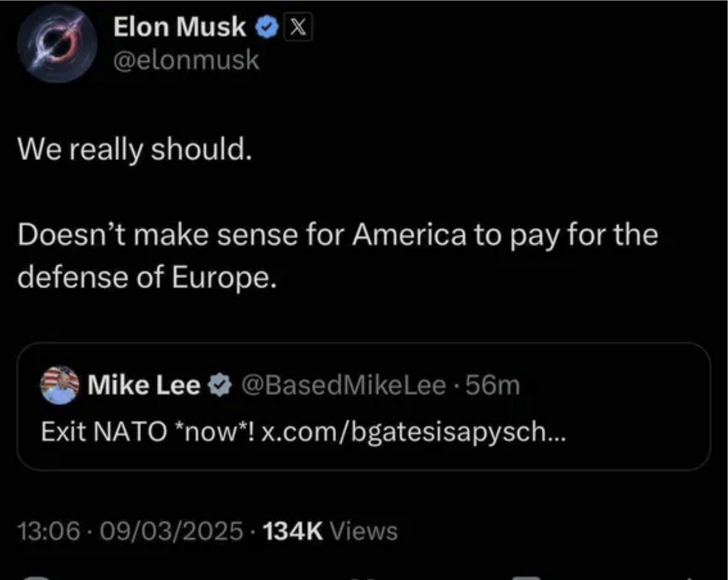
Task: Click the 13:06 post time
Action: [49, 531]
